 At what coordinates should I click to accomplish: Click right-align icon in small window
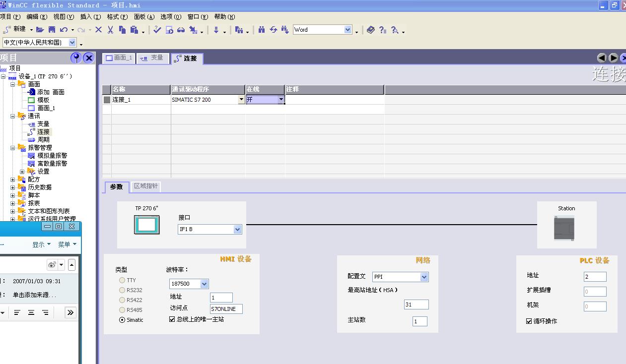[45, 312]
